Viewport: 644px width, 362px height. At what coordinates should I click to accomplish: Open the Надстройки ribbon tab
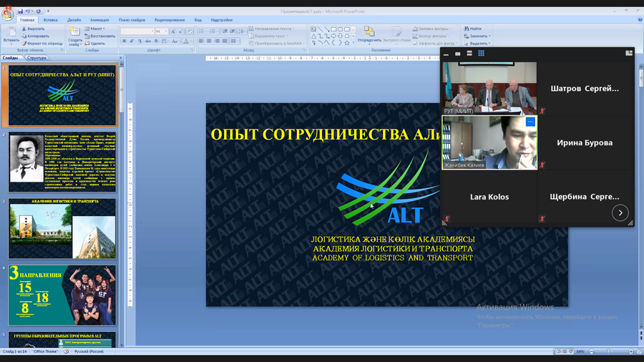pos(221,20)
